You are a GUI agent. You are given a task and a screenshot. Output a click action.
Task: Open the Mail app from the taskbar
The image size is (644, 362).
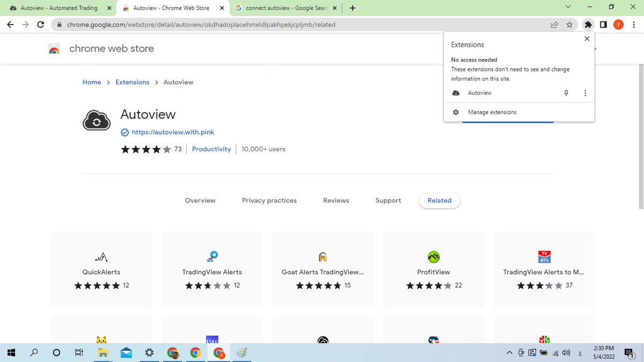pos(126,353)
